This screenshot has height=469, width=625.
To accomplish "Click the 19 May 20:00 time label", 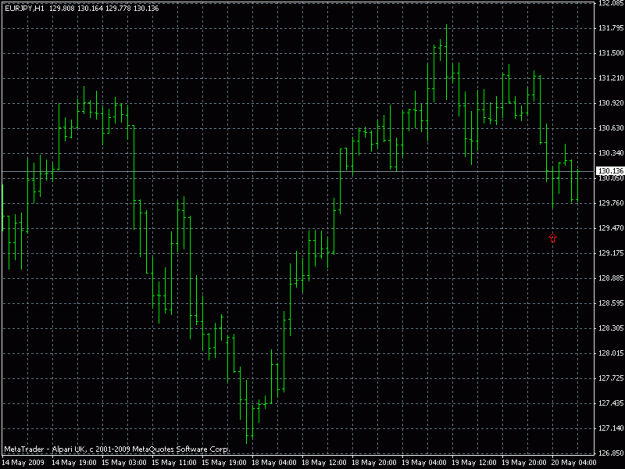I will tap(524, 463).
